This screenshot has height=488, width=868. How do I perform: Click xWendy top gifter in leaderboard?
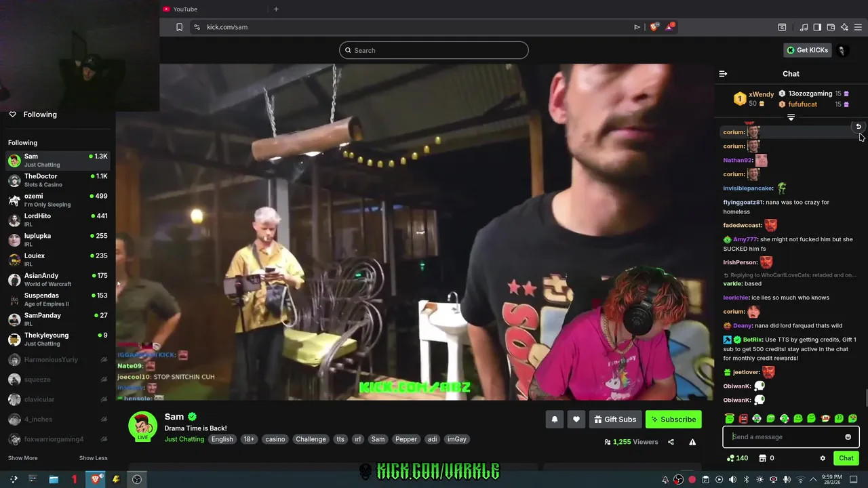753,99
